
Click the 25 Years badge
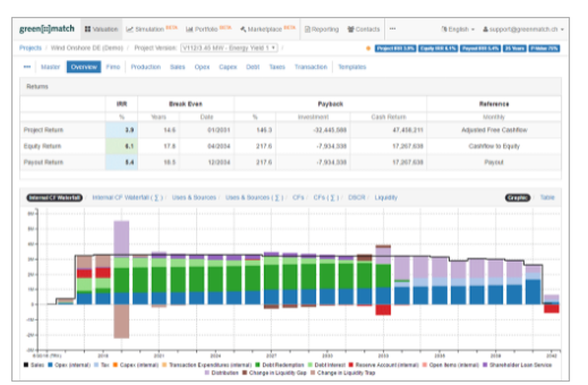pyautogui.click(x=514, y=48)
